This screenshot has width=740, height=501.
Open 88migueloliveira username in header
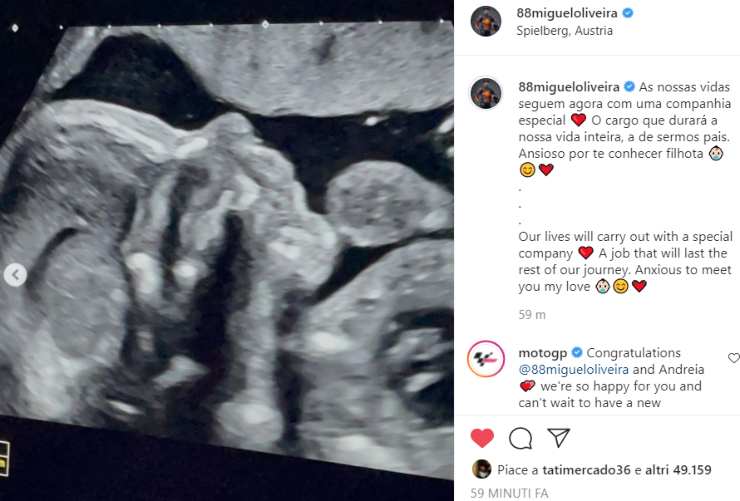coord(567,13)
